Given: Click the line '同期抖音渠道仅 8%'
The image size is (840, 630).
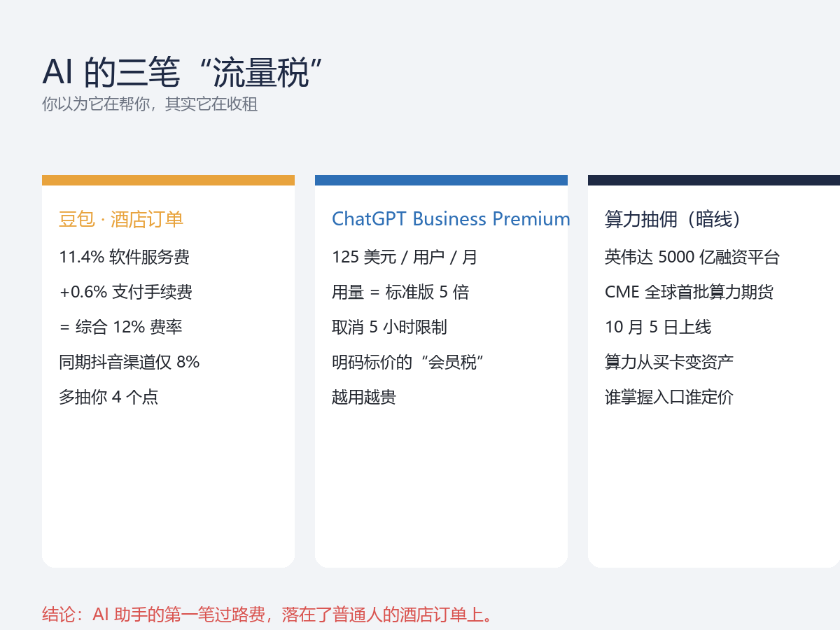Looking at the screenshot, I should click(x=129, y=362).
